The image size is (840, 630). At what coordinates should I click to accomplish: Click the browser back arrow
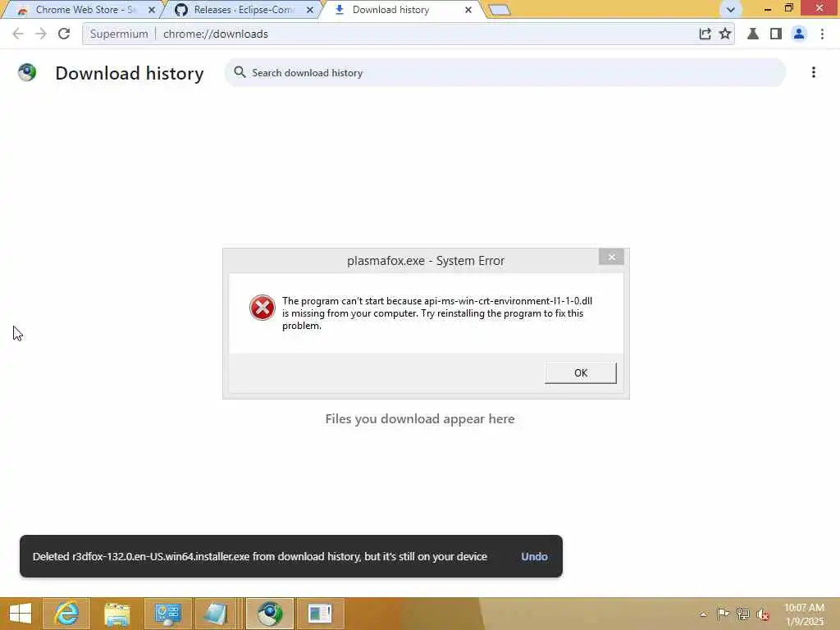pyautogui.click(x=18, y=34)
